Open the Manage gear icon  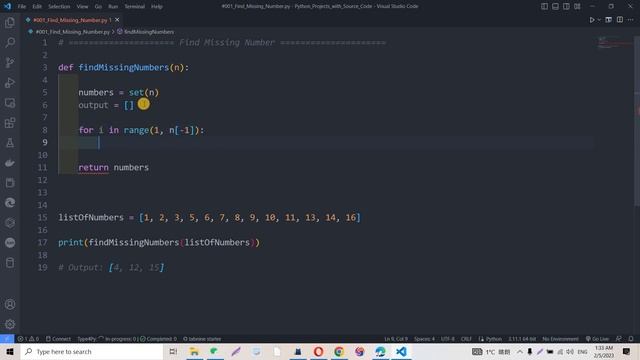coord(10,324)
